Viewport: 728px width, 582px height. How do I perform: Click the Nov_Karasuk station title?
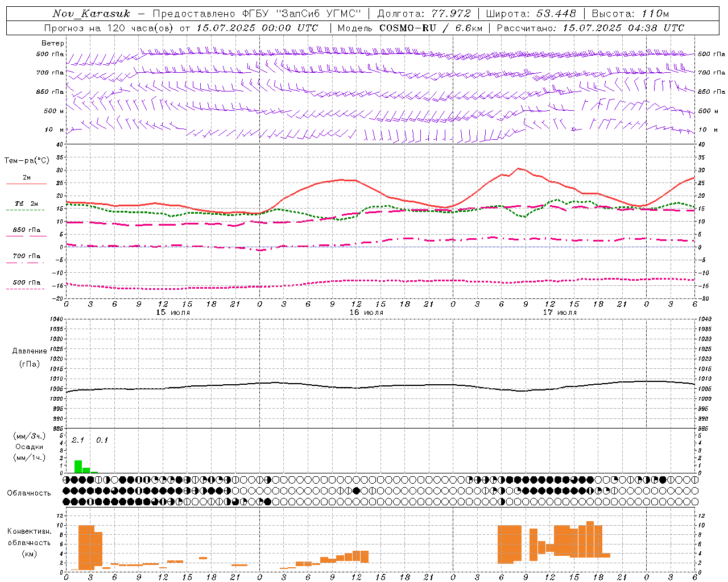click(x=91, y=14)
